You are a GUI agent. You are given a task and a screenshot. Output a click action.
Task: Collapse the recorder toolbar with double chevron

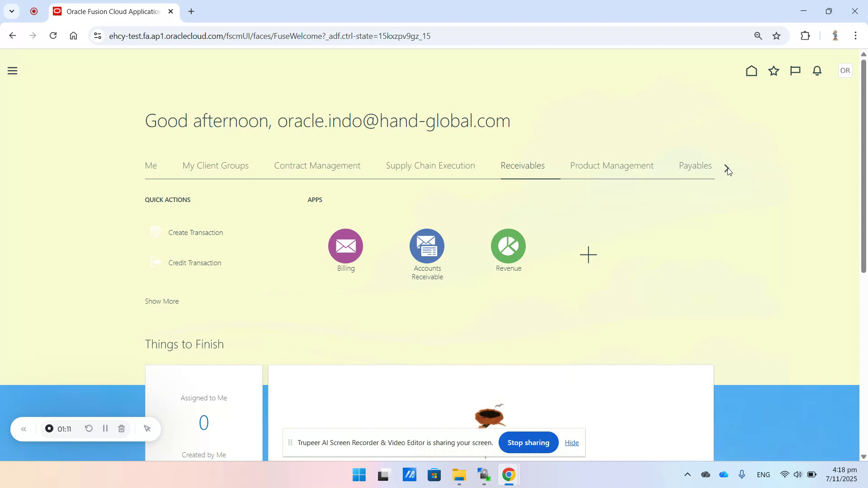pyautogui.click(x=24, y=428)
